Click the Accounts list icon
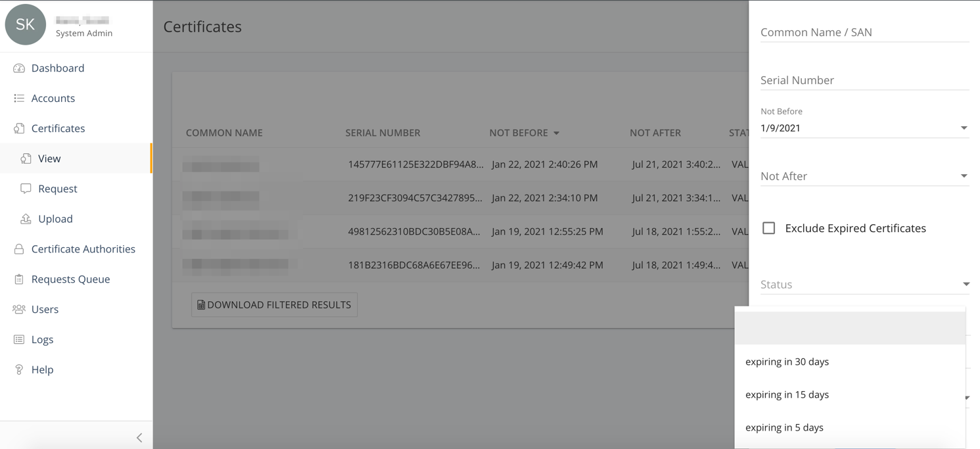The width and height of the screenshot is (980, 449). (19, 99)
